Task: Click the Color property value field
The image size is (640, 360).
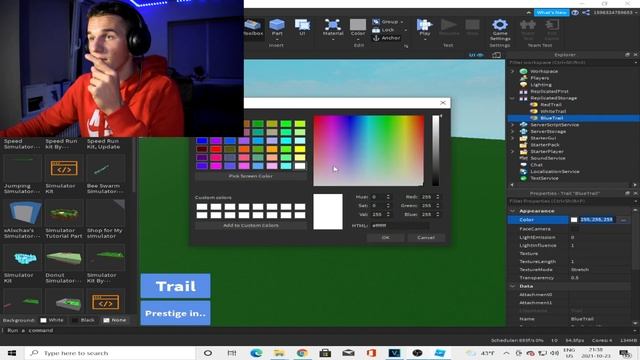Action: [x=596, y=220]
